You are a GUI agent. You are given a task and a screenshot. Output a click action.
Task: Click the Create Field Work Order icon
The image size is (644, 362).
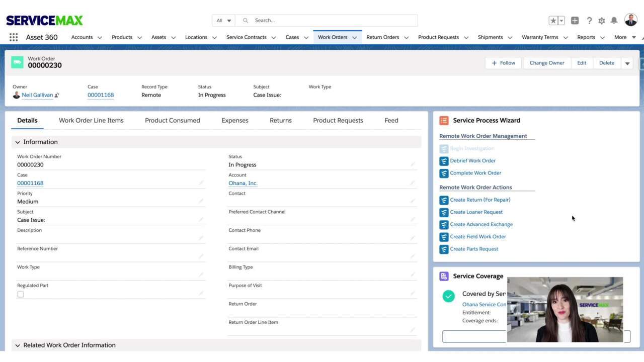coord(444,237)
